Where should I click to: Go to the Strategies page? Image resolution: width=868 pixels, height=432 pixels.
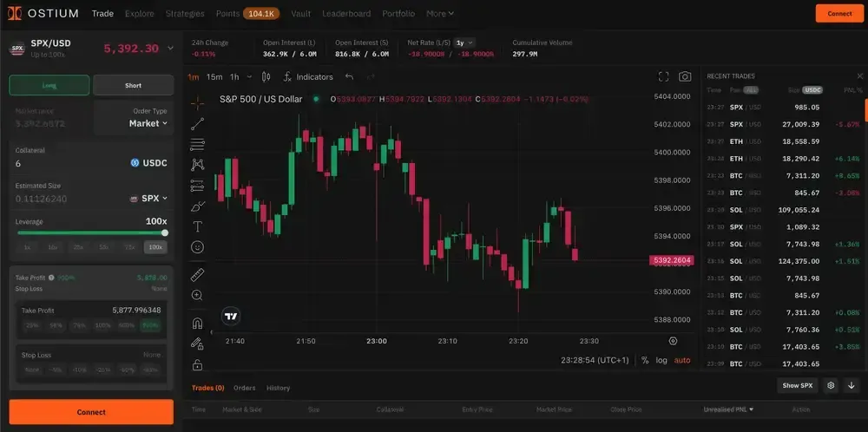pos(185,13)
